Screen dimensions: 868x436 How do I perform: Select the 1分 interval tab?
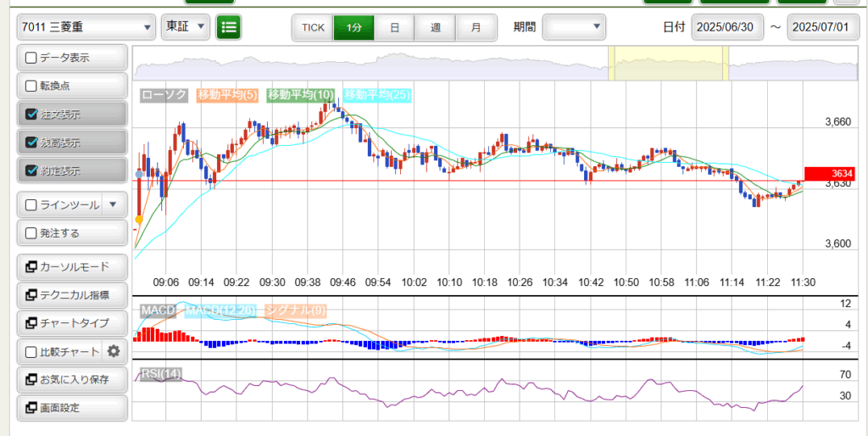click(x=353, y=27)
